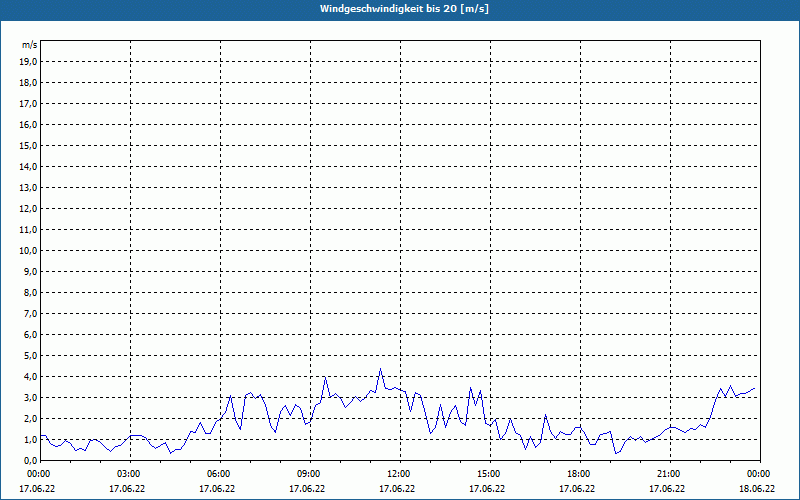Screen dimensions: 800x500
Task: Click the highest wind speed peak before 12:00
Action: click(380, 369)
